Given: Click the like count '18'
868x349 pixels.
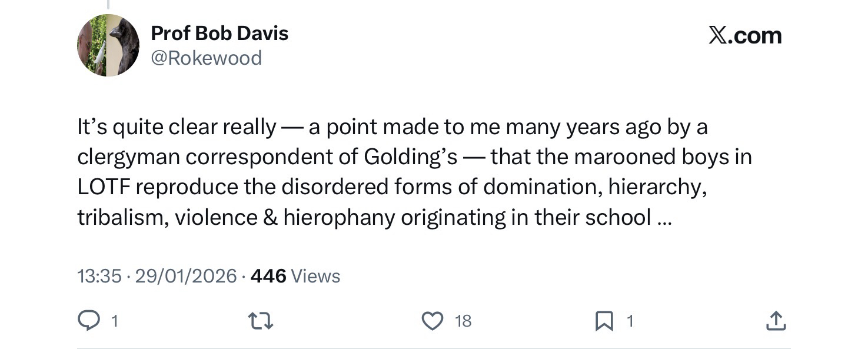Looking at the screenshot, I should coord(463,321).
